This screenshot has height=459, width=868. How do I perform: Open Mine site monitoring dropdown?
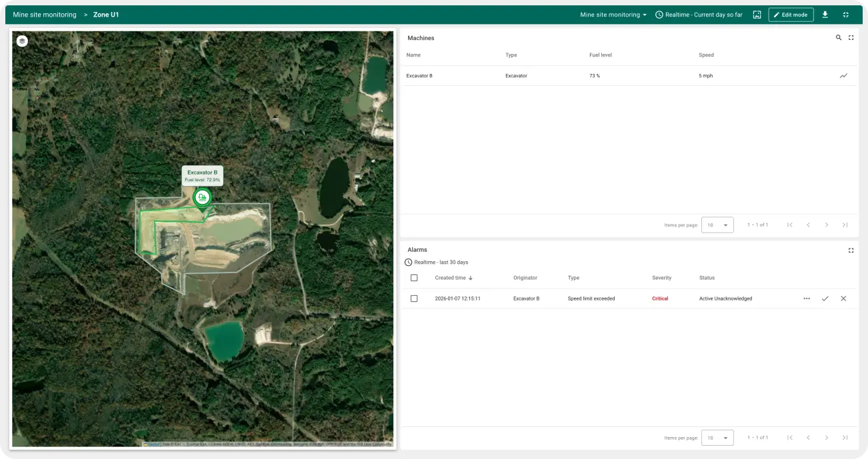613,15
